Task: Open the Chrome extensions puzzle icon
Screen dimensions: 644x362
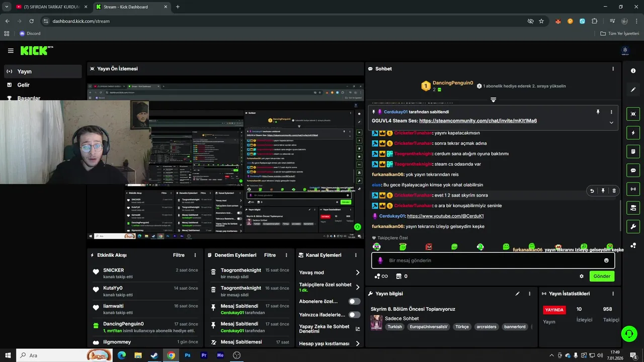Action: (594, 21)
